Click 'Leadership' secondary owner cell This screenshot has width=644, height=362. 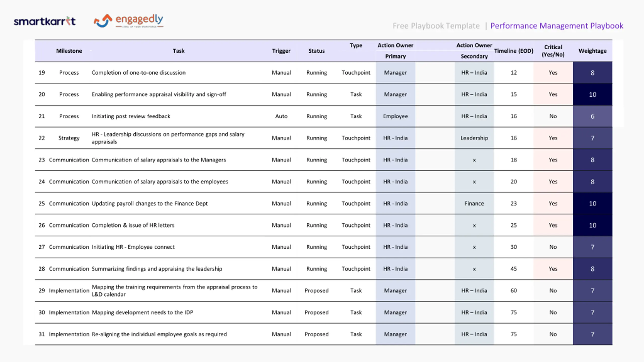click(474, 138)
